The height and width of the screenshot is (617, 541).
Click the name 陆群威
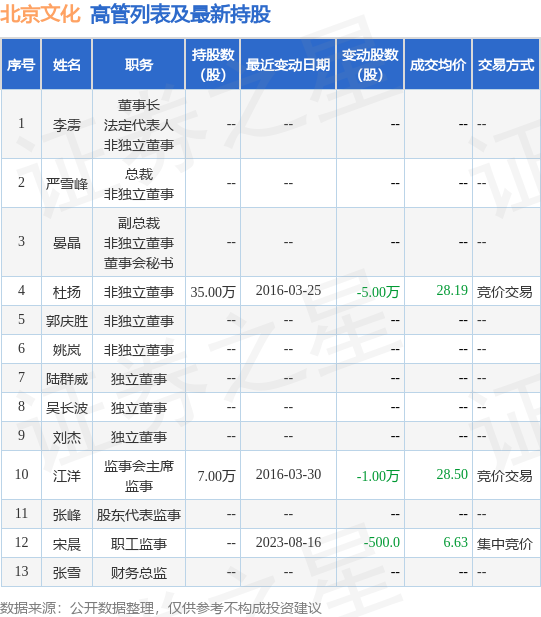coord(67,379)
